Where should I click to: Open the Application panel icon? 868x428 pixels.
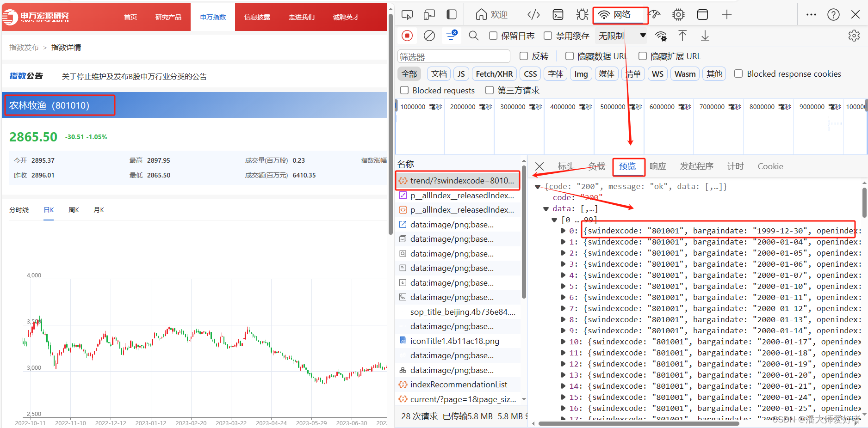click(702, 15)
